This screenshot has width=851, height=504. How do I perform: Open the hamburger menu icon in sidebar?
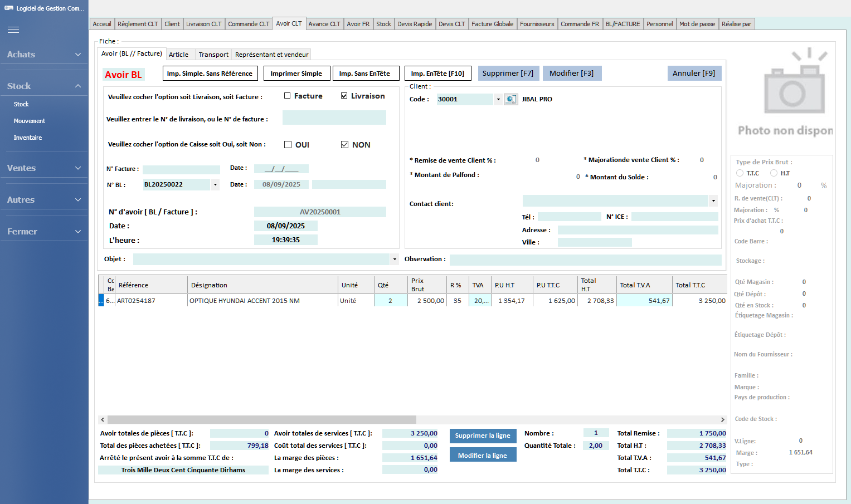[x=13, y=30]
